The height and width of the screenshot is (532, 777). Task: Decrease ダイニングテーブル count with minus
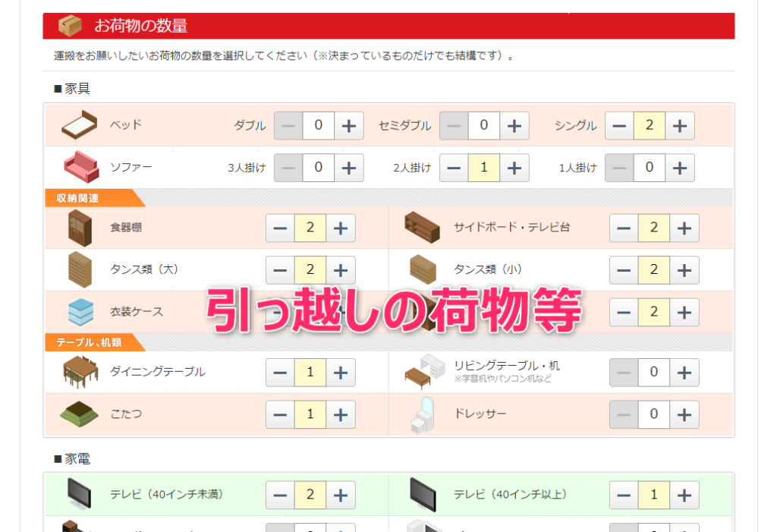point(280,373)
